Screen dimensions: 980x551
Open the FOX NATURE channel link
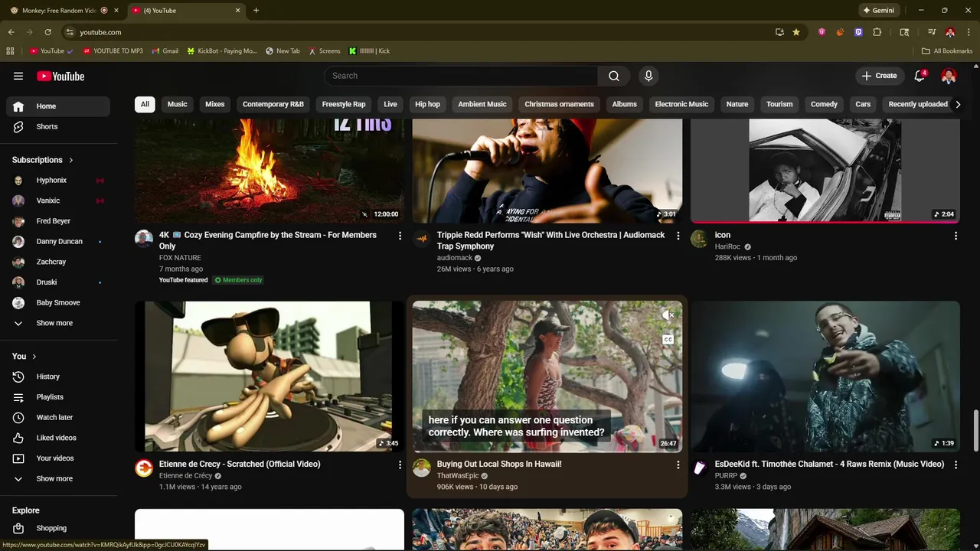(x=180, y=258)
